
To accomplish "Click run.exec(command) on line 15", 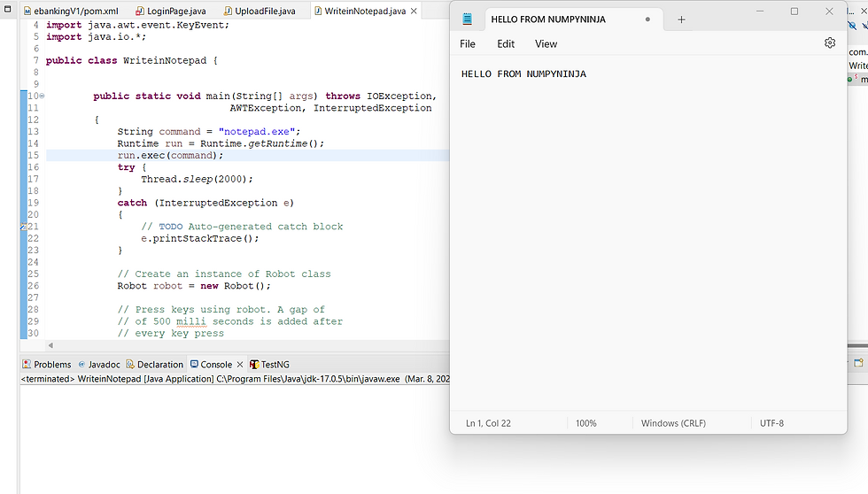I will 170,156.
